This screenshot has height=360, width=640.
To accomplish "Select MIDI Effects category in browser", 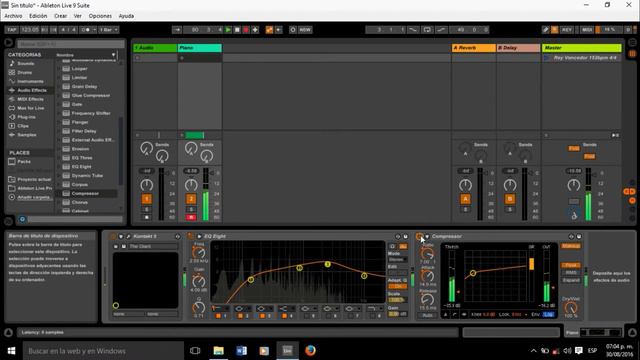I will point(30,99).
